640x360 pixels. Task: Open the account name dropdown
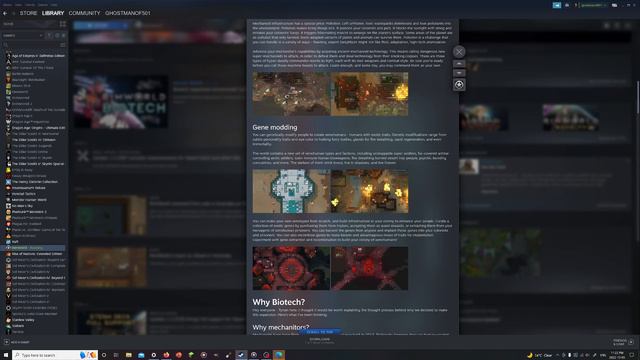coord(591,5)
